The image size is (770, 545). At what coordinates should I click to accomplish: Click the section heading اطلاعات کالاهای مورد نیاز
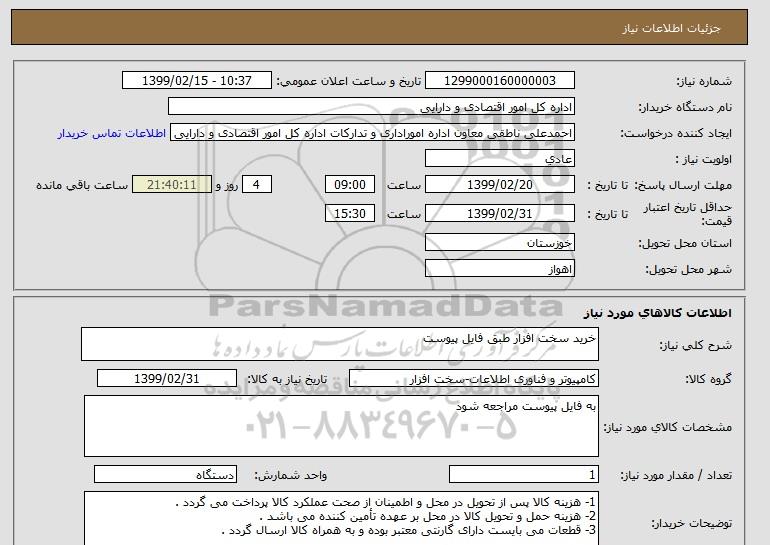(x=658, y=313)
